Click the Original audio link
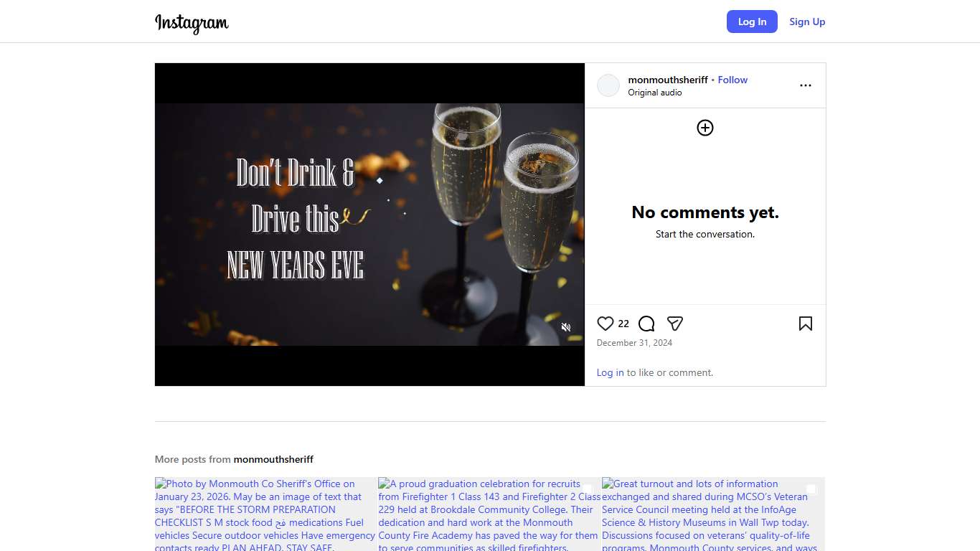This screenshot has width=980, height=551. pyautogui.click(x=654, y=93)
